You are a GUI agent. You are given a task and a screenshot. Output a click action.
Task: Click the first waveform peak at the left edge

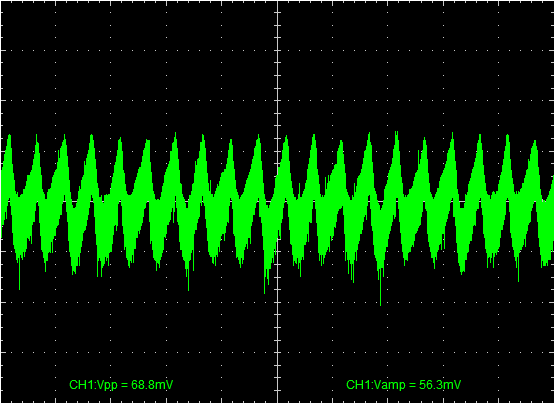point(9,137)
